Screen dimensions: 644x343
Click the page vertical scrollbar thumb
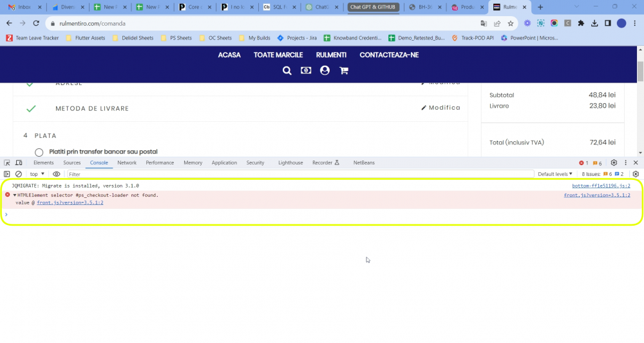click(x=640, y=72)
